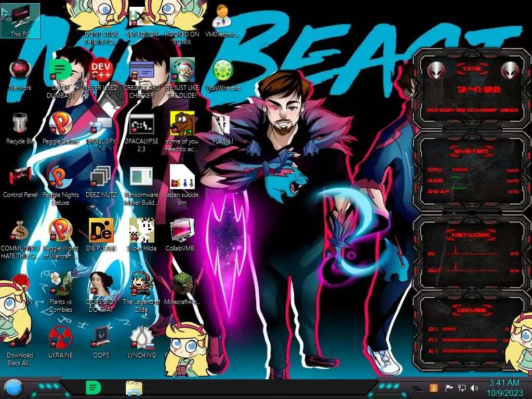
Task: Open the ISRAEL SPY shortcut
Action: (101, 129)
